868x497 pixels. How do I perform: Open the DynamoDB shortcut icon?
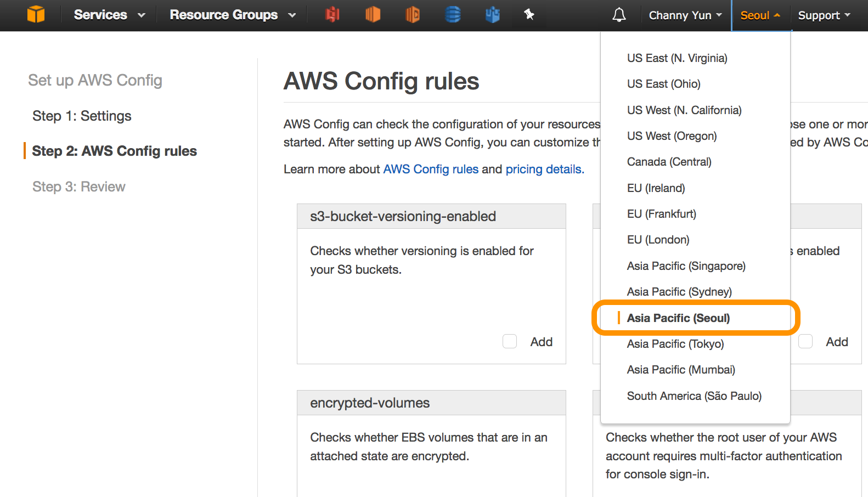click(453, 14)
